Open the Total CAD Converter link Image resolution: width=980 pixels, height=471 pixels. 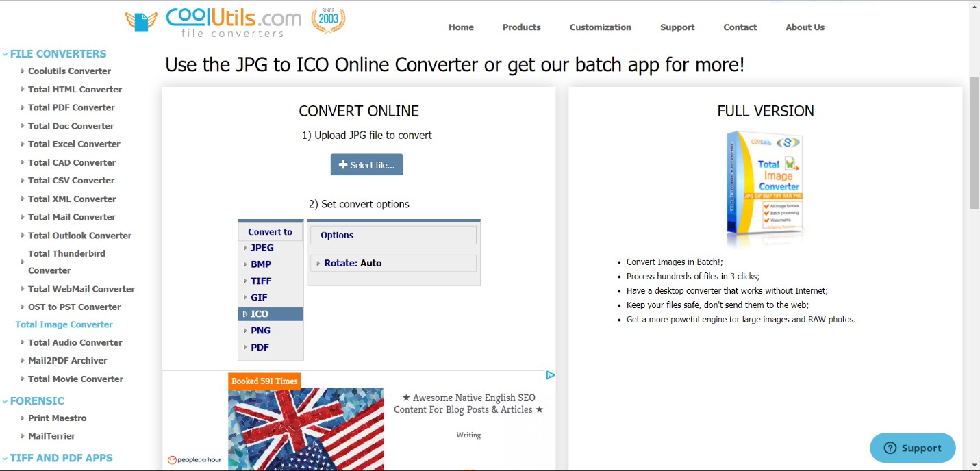pyautogui.click(x=72, y=163)
